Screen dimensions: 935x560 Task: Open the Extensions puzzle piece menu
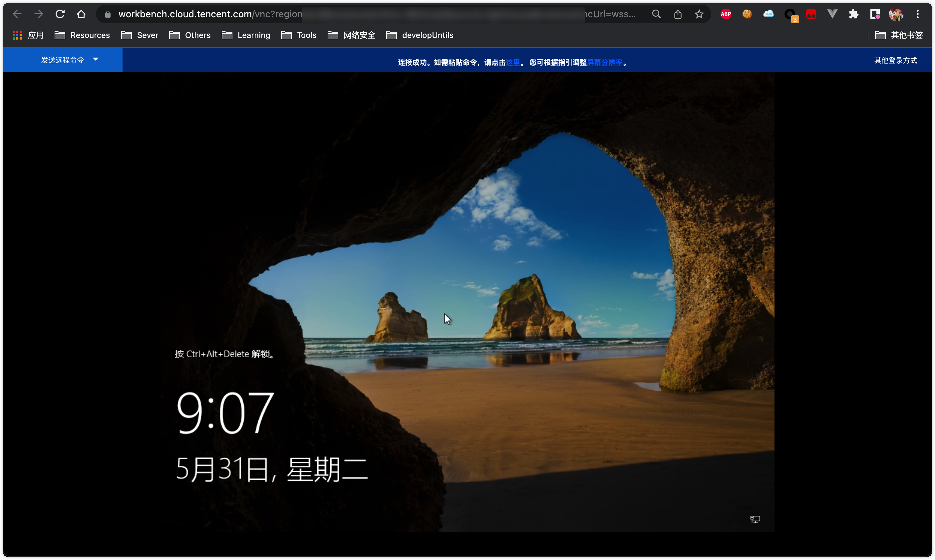pyautogui.click(x=853, y=14)
